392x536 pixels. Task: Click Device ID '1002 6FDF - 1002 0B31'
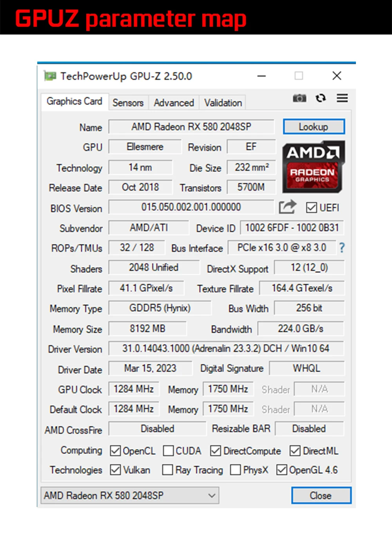(x=292, y=227)
